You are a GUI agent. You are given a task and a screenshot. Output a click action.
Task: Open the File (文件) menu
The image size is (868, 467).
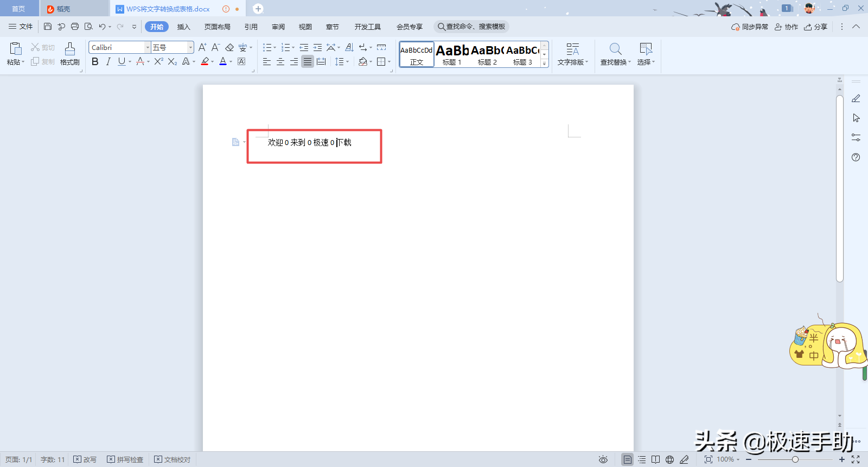pyautogui.click(x=21, y=27)
